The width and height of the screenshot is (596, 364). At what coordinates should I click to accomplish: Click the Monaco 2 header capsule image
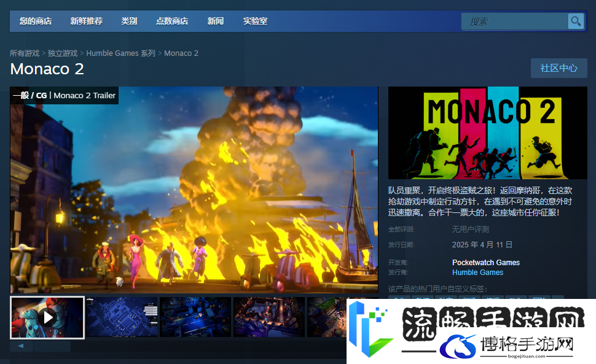[x=488, y=133]
